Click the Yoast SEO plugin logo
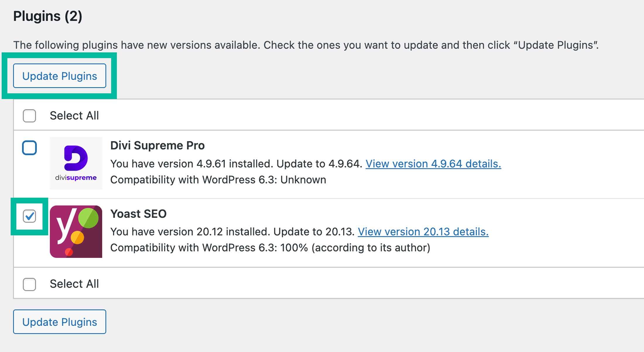The width and height of the screenshot is (644, 352). coord(76,232)
